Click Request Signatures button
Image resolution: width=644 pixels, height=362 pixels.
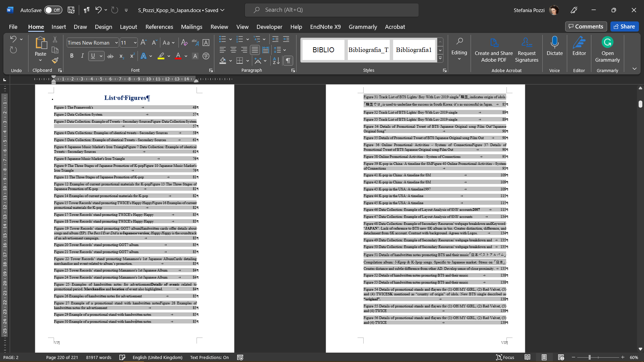(527, 50)
